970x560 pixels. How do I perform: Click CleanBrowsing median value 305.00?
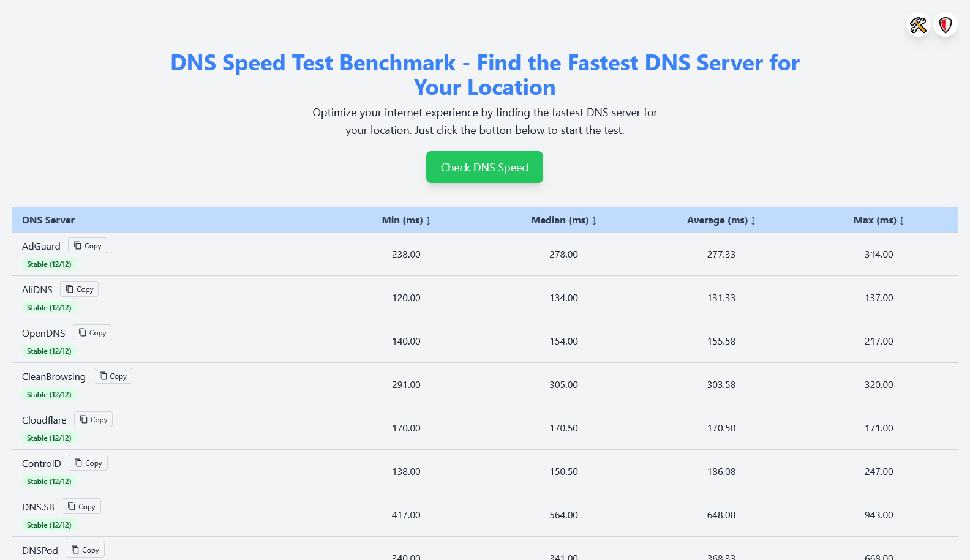(x=563, y=384)
